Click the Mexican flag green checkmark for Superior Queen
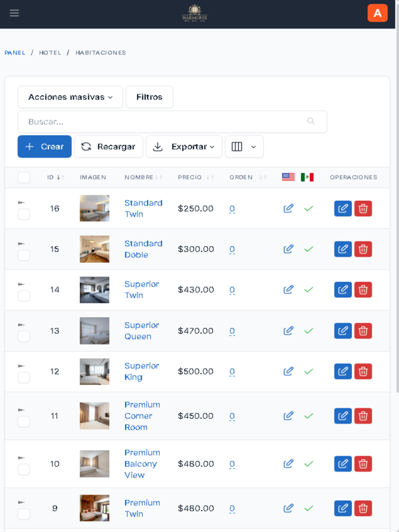 coord(309,331)
